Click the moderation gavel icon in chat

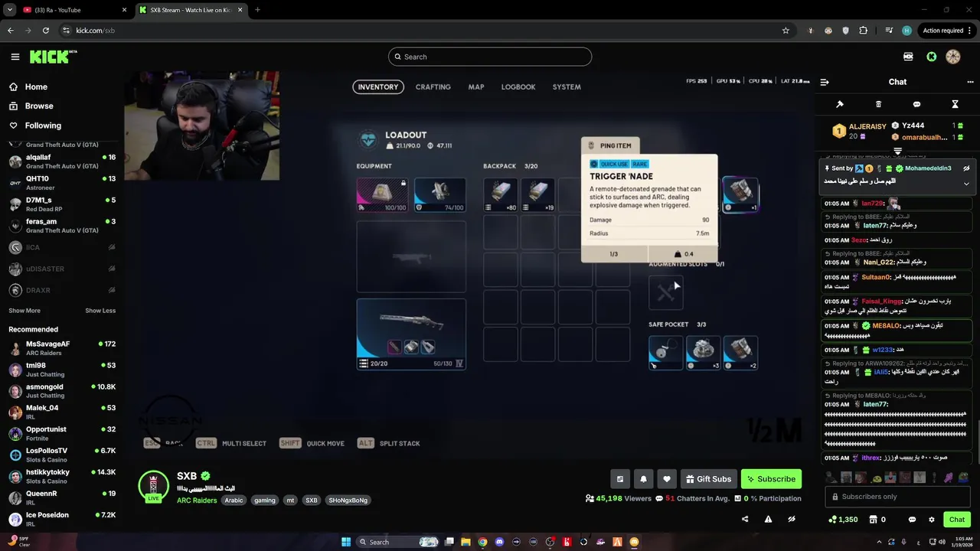(x=840, y=104)
